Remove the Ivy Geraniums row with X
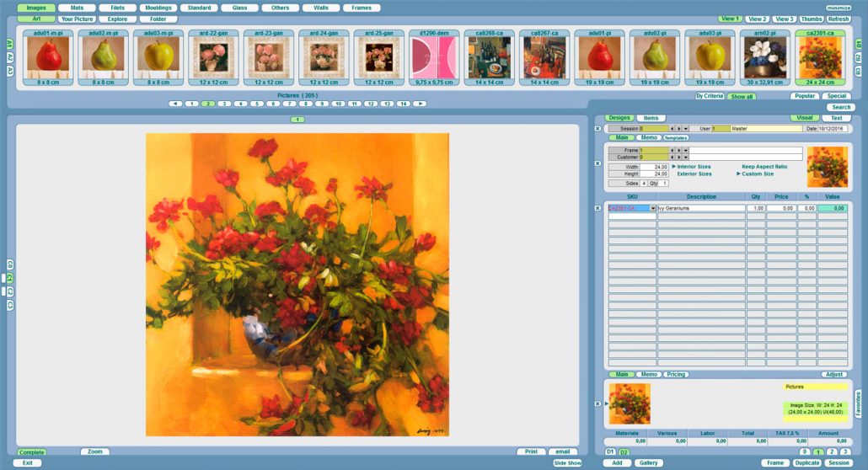This screenshot has height=470, width=868. (x=597, y=208)
